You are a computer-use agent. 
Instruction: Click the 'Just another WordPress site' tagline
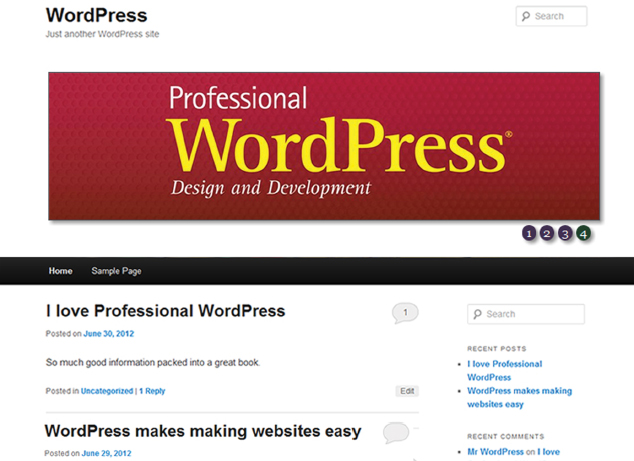pyautogui.click(x=102, y=34)
